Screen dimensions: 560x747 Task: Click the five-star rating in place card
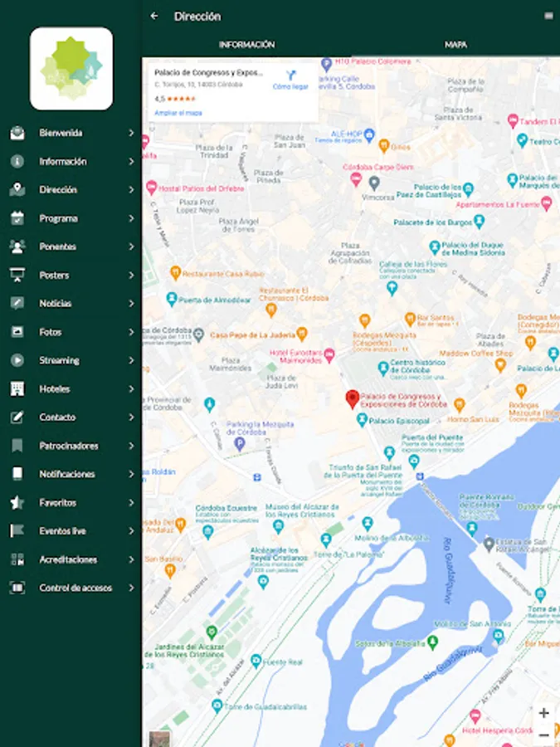182,99
